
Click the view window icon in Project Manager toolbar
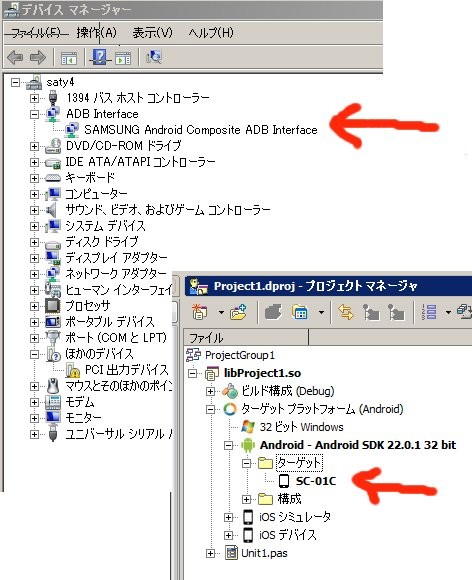tap(300, 312)
